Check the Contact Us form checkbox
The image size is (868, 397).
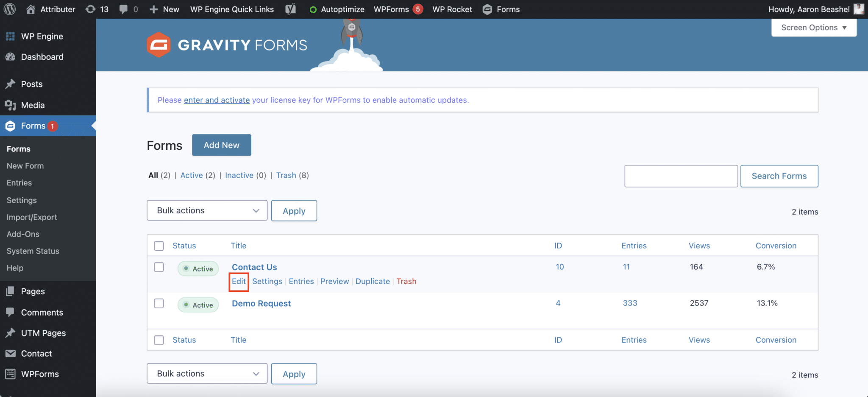coord(159,267)
